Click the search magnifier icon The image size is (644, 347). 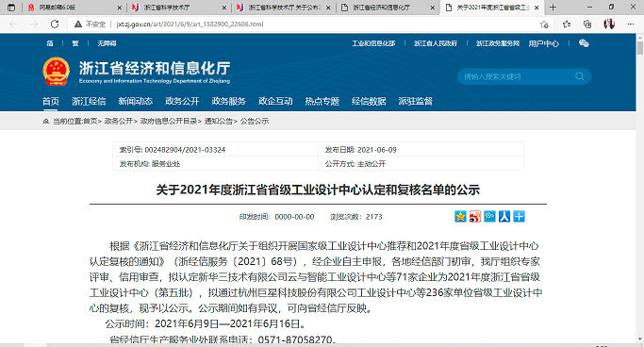pyautogui.click(x=580, y=76)
